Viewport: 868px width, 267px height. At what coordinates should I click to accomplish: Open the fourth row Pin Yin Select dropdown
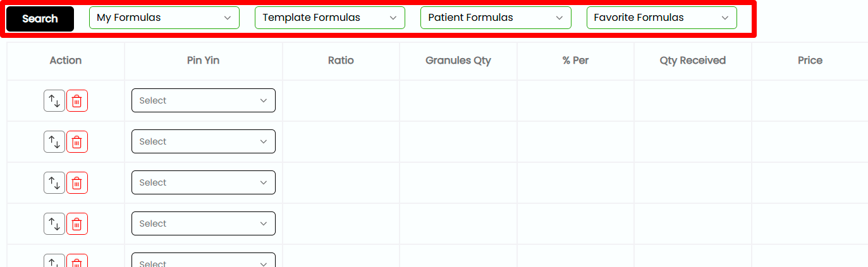pos(204,223)
